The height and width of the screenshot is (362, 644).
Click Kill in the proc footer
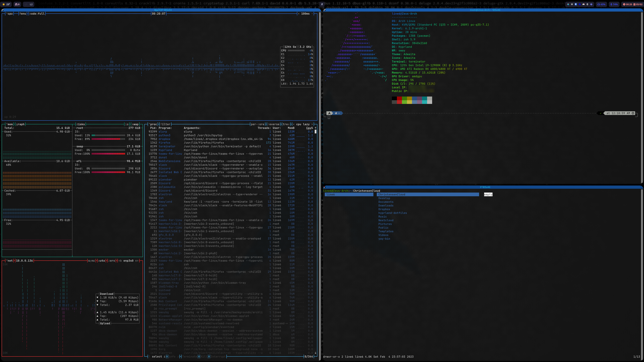click(x=204, y=356)
